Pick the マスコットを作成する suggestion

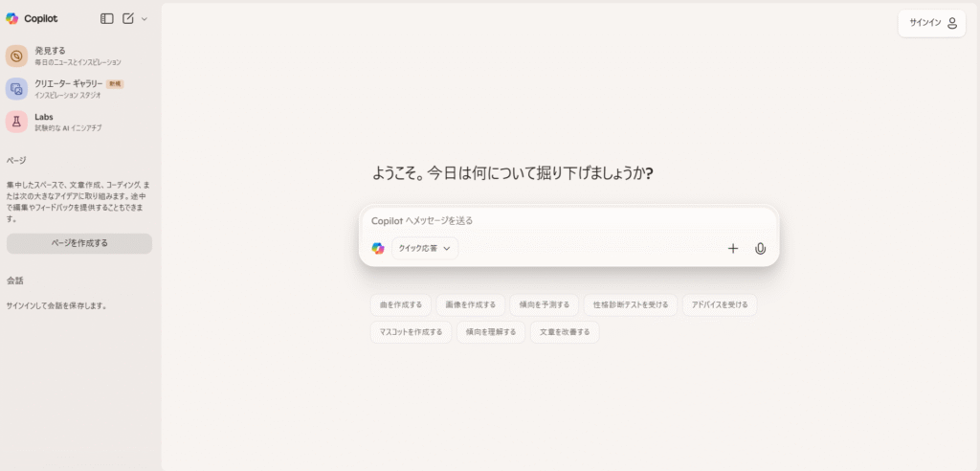(x=411, y=332)
